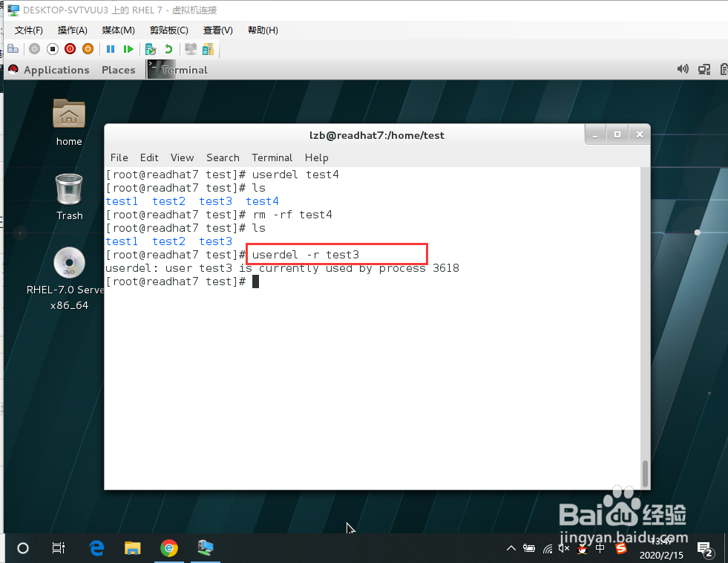Click the Wi-Fi network tray icon
The width and height of the screenshot is (728, 563).
tap(548, 549)
